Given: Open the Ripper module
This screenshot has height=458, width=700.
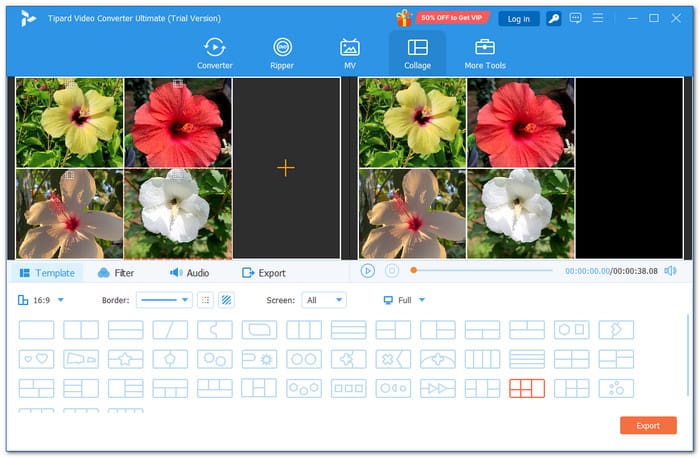Looking at the screenshot, I should point(282,54).
